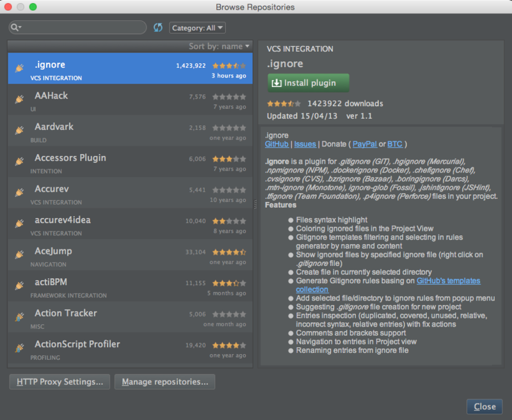Close the Browse Repositories dialog

pos(484,407)
